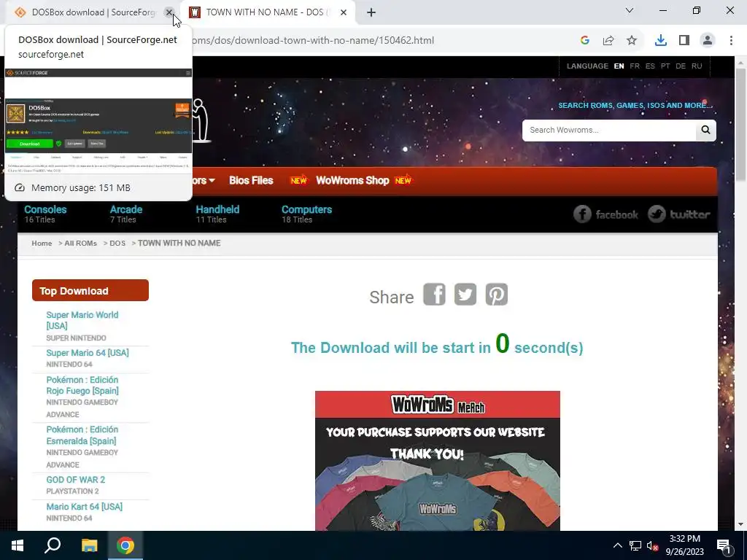The height and width of the screenshot is (560, 747).
Task: Share on Facebook icon
Action: (435, 295)
